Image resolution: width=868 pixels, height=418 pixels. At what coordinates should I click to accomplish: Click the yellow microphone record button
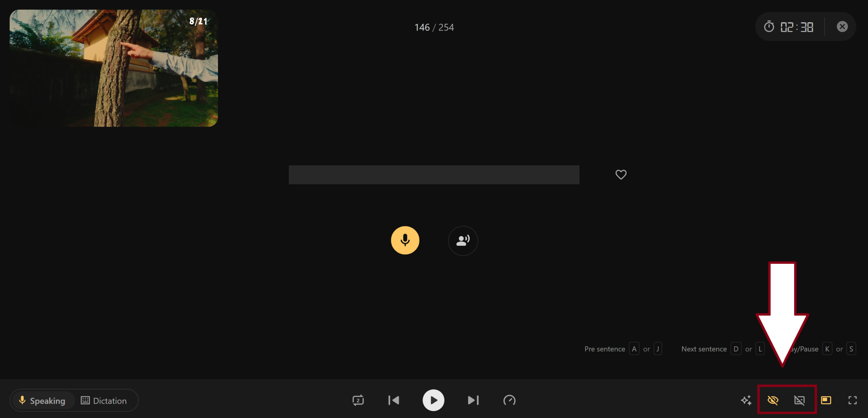(x=405, y=240)
